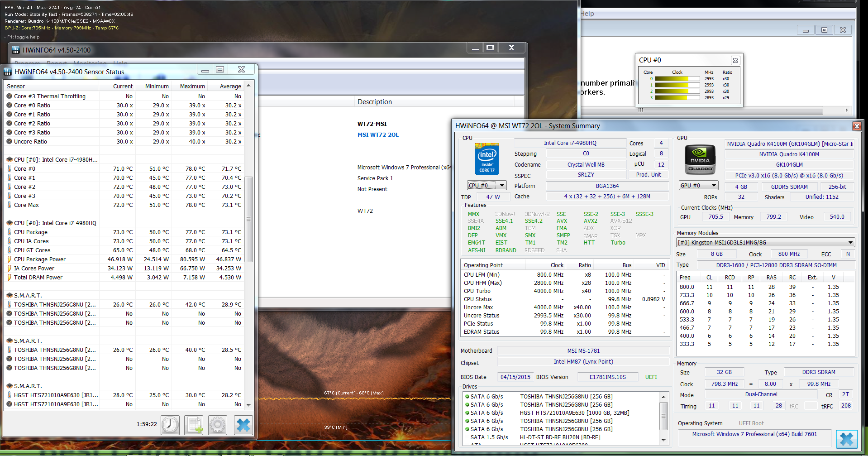Click the drives list scroll-up arrow
The image size is (868, 456).
664,397
